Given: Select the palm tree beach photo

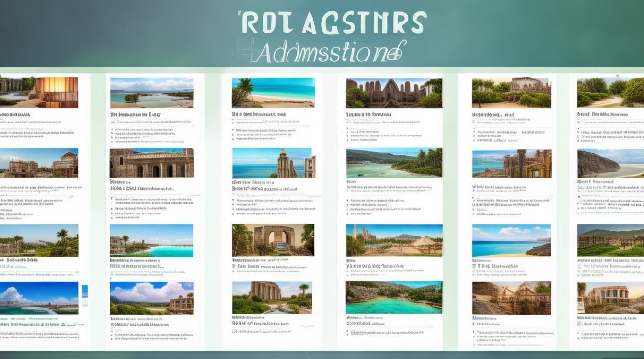Looking at the screenshot, I should coord(273,92).
